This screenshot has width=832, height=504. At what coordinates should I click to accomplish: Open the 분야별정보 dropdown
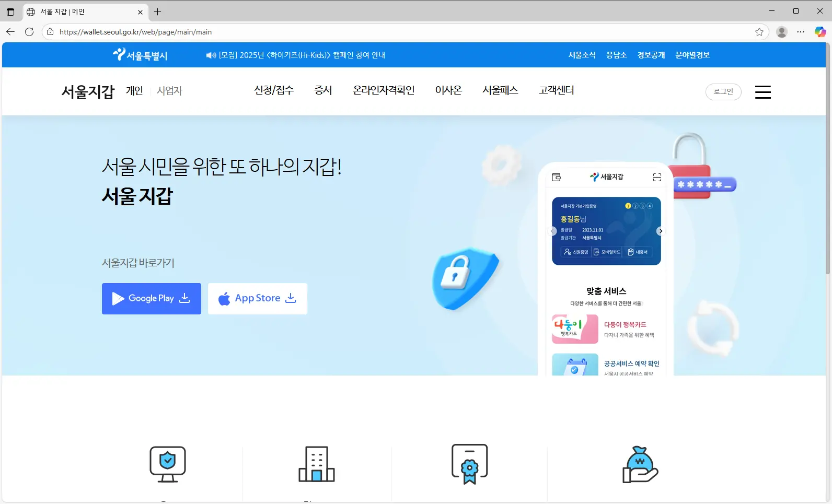coord(692,55)
